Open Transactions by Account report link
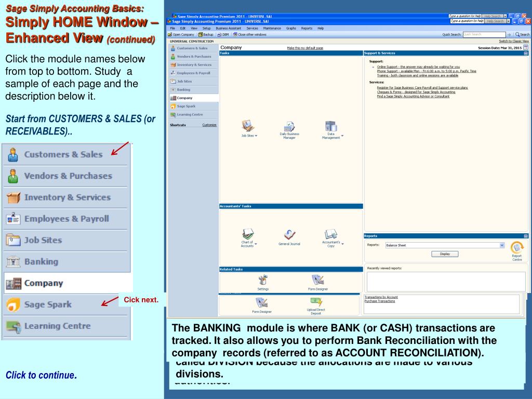 pos(381,297)
